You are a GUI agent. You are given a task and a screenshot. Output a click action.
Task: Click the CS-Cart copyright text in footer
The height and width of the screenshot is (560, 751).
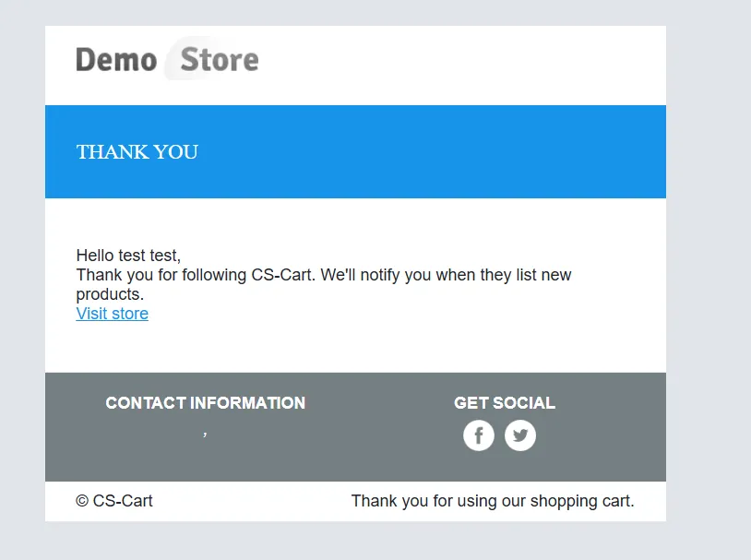pos(123,501)
